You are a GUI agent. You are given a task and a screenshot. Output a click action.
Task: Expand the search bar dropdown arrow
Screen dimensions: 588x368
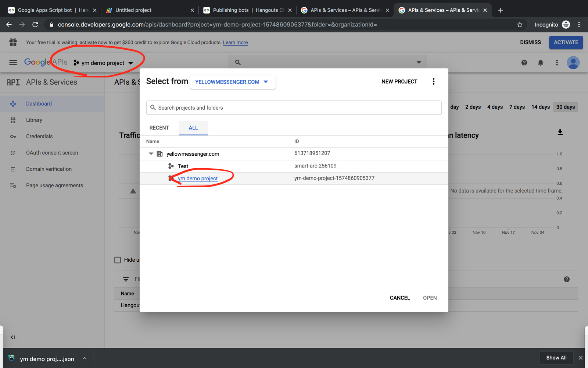[x=419, y=63]
